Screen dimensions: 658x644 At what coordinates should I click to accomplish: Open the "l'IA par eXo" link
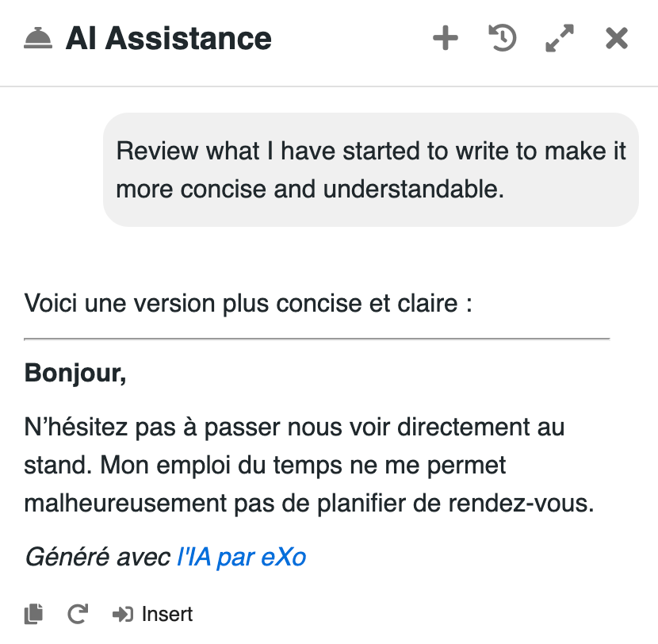click(x=241, y=558)
